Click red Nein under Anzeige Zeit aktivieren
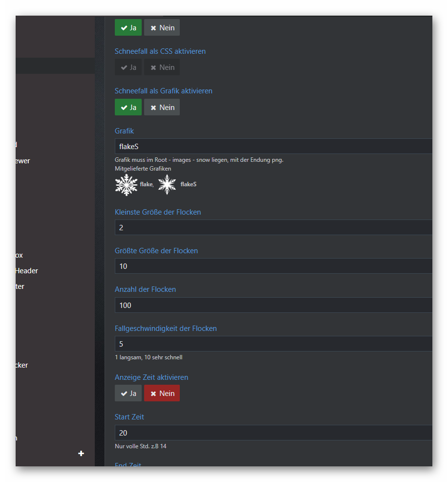The height and width of the screenshot is (482, 448). pyautogui.click(x=162, y=394)
